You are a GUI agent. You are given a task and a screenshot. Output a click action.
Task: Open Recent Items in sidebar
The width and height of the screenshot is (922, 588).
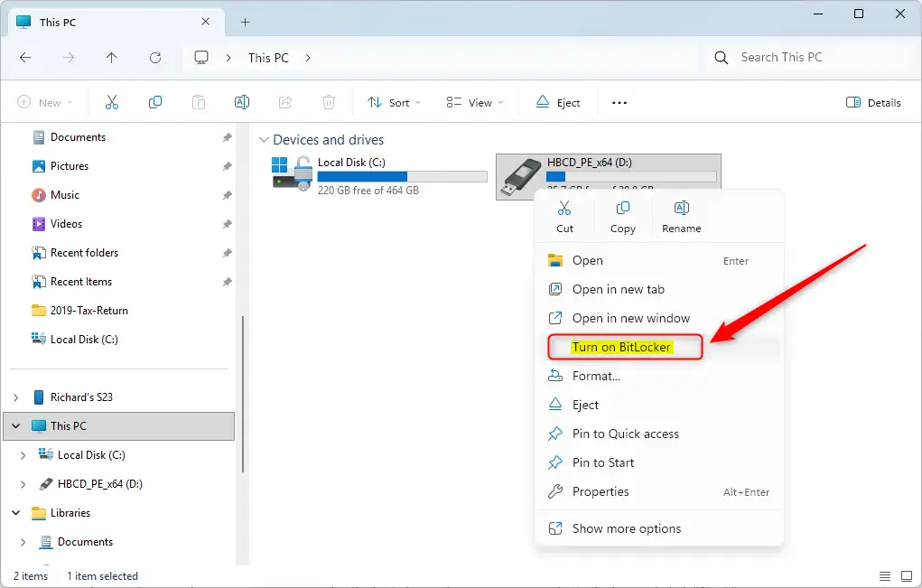click(x=80, y=282)
